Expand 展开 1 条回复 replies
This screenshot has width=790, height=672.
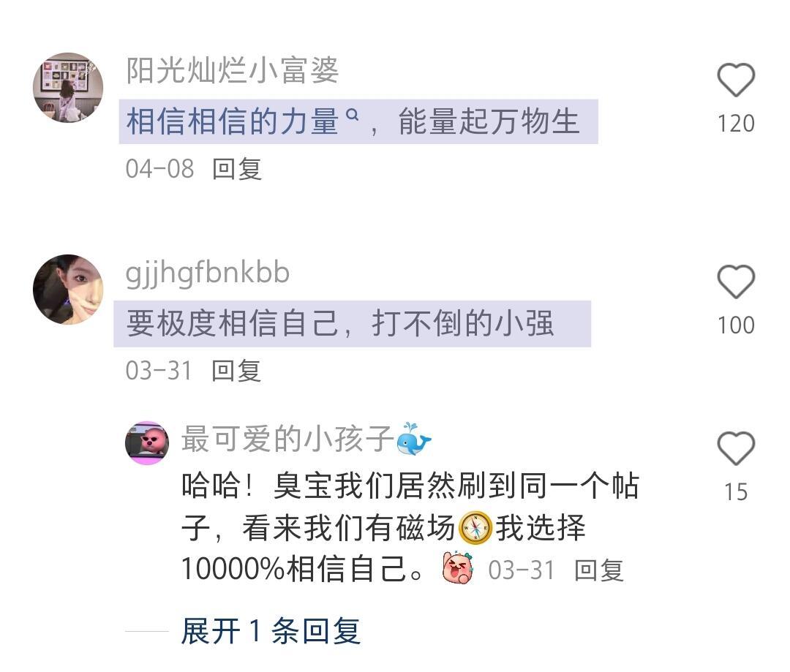(x=271, y=631)
